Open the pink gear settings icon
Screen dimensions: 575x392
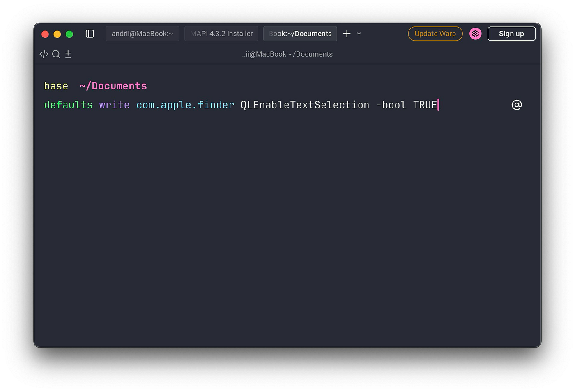(x=475, y=34)
